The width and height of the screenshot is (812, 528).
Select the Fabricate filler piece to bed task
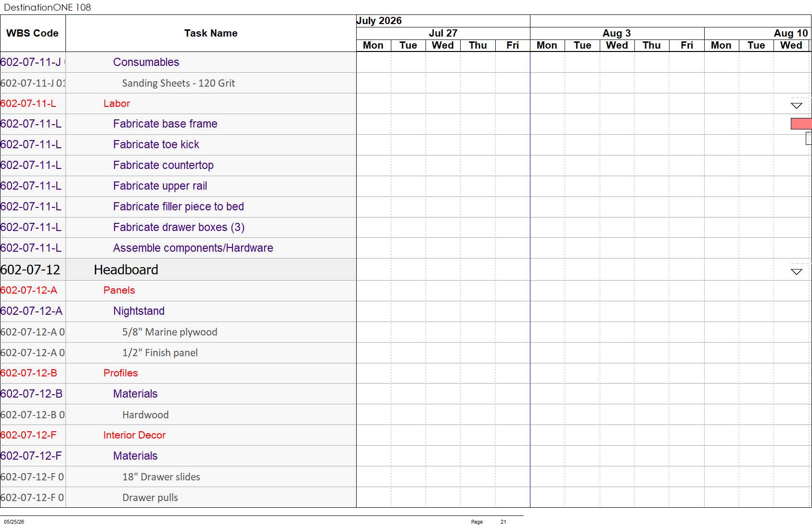pyautogui.click(x=178, y=206)
